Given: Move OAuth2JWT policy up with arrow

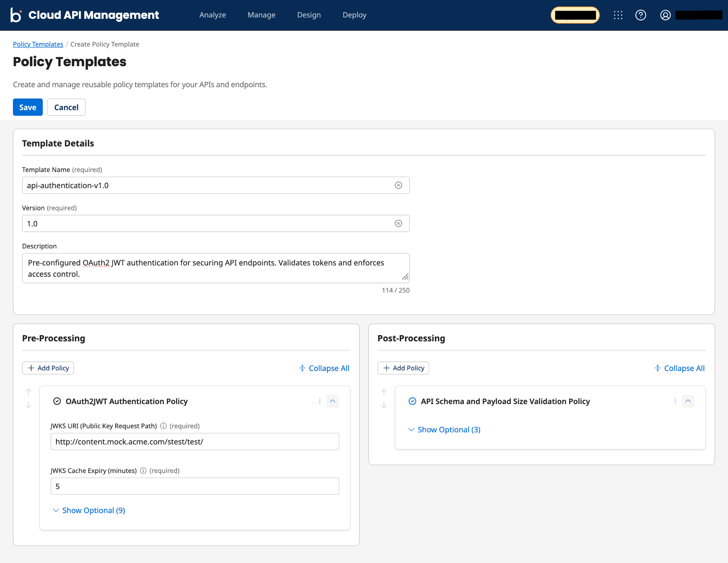Looking at the screenshot, I should click(x=29, y=392).
